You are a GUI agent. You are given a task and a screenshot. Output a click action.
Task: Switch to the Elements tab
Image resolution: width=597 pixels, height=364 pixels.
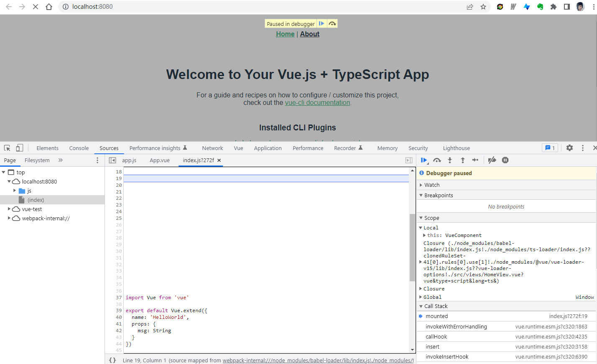(x=47, y=148)
